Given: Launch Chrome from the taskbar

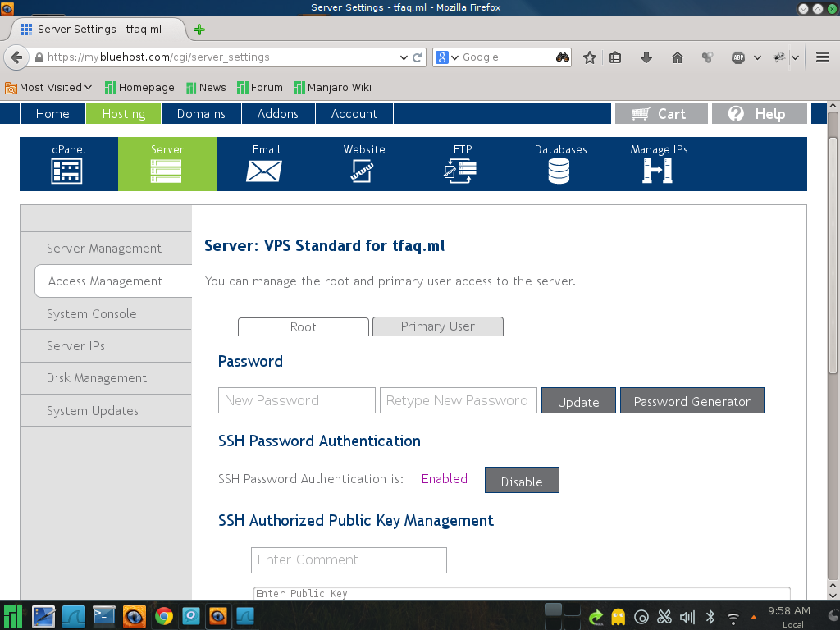Looking at the screenshot, I should point(164,616).
